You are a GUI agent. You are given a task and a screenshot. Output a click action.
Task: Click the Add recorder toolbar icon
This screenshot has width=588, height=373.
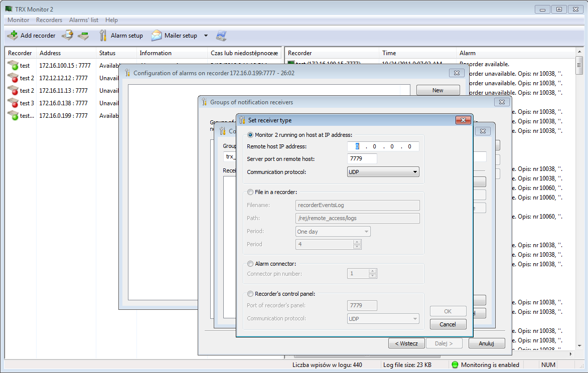13,35
